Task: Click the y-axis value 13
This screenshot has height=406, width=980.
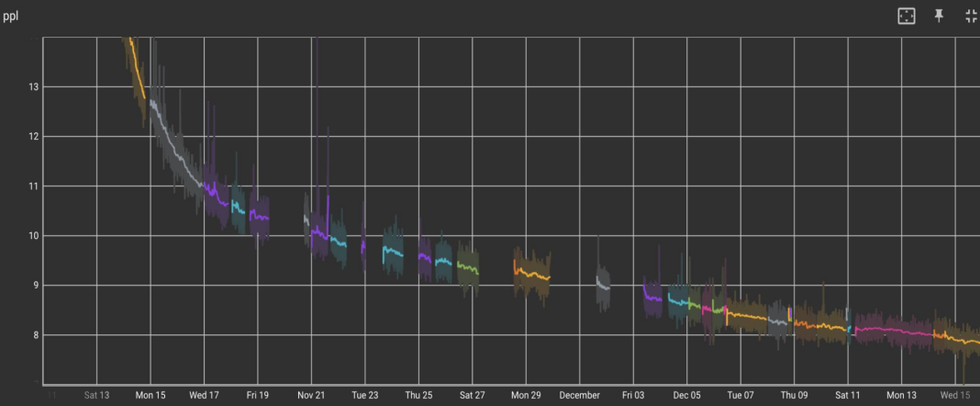Action: pos(32,87)
